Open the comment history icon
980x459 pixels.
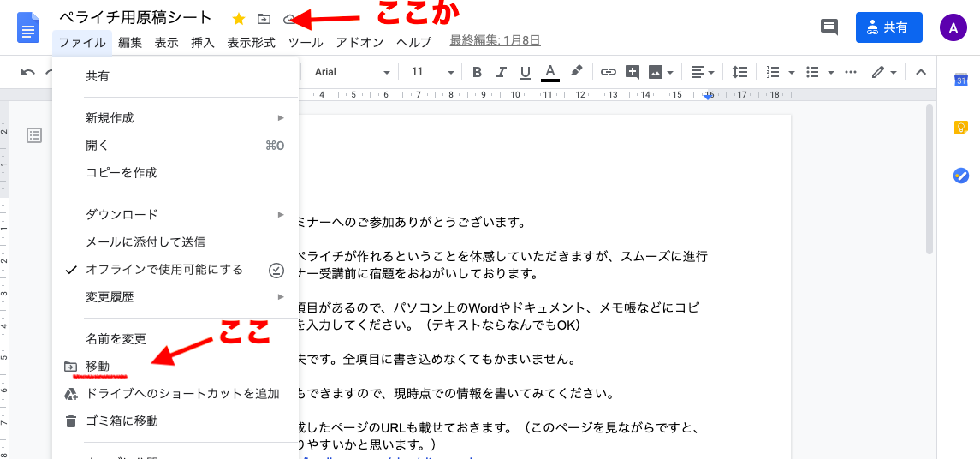[x=829, y=27]
